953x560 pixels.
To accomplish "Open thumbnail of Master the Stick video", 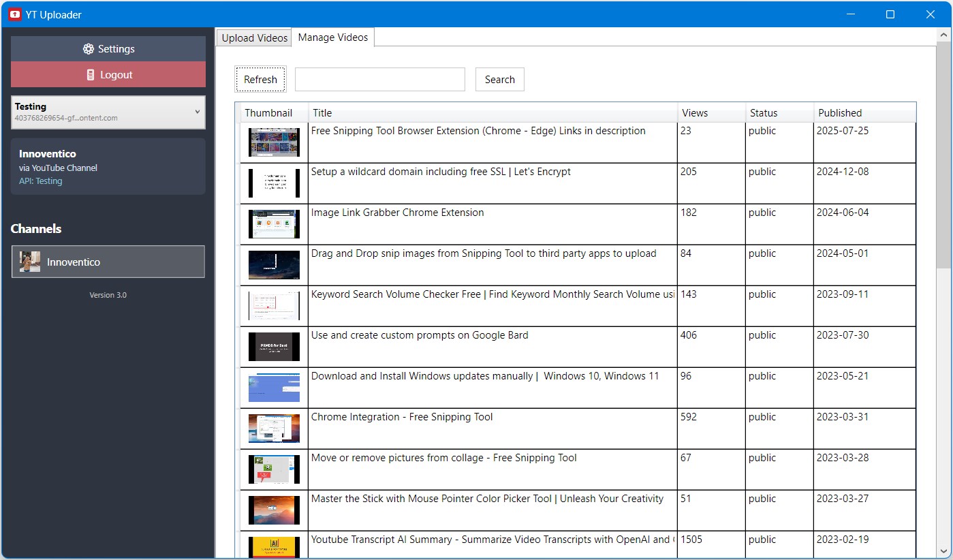I will 274,510.
